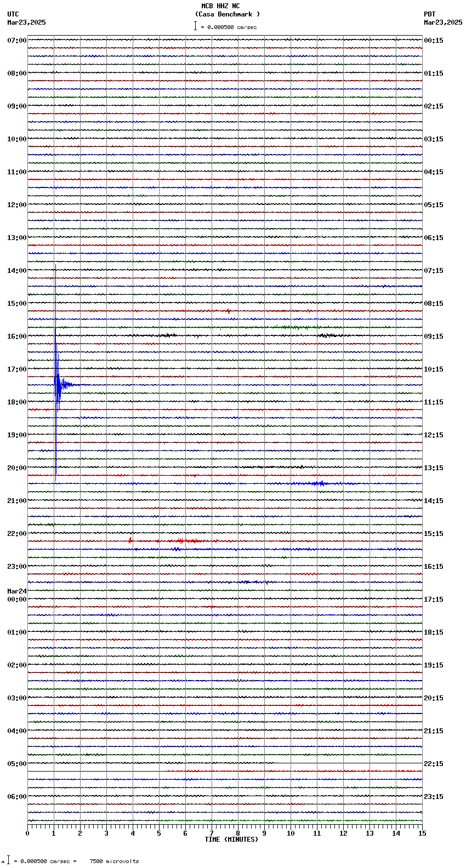The height and width of the screenshot is (868, 466).
Task: Click the x-axis tick label '15'
Action: pos(422,833)
